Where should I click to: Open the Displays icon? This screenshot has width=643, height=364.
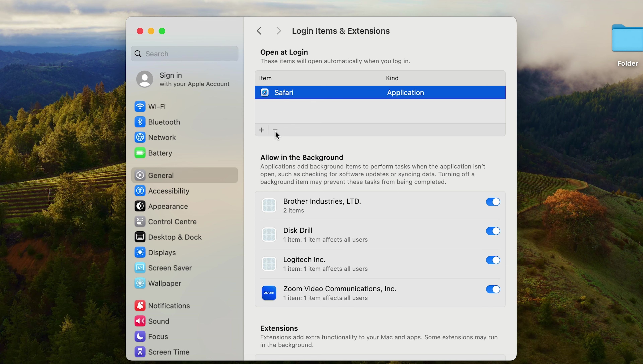140,252
